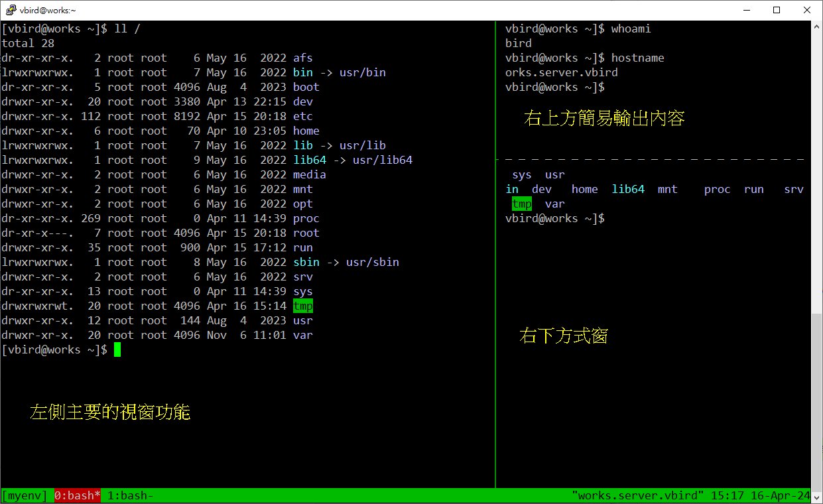Select the highlighted tmp directory in left pane
823x504 pixels.
(303, 306)
